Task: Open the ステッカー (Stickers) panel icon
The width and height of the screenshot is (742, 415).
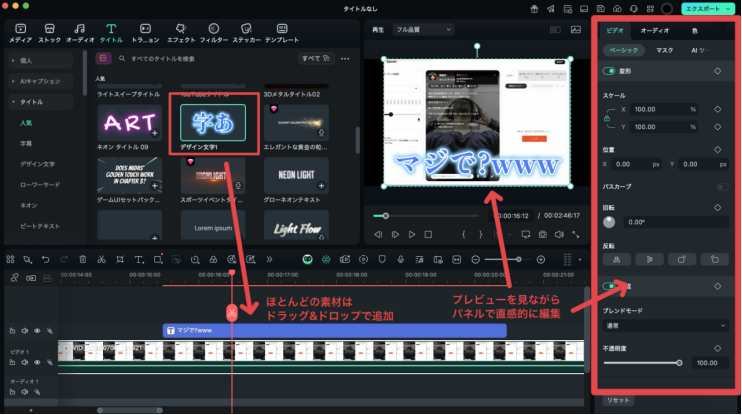Action: (246, 31)
